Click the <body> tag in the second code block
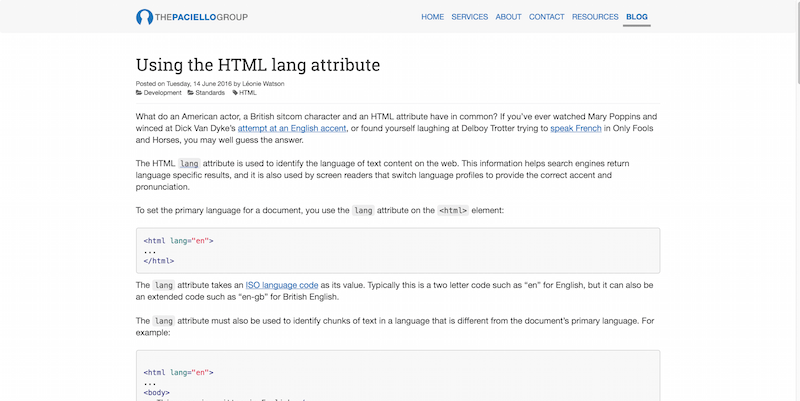The width and height of the screenshot is (800, 401). (157, 393)
